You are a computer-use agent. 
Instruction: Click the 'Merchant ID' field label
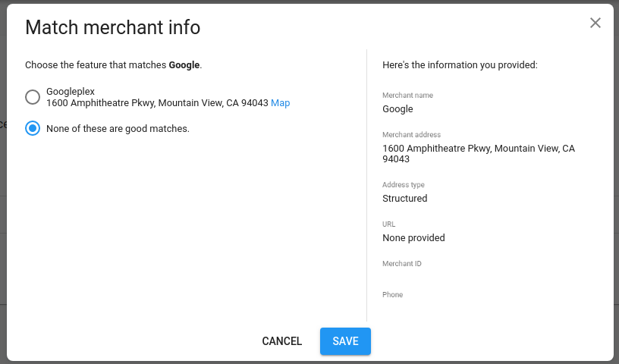401,264
